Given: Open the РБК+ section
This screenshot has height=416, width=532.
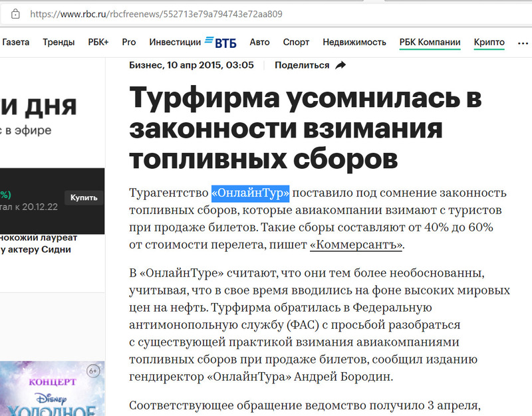Looking at the screenshot, I should [98, 42].
